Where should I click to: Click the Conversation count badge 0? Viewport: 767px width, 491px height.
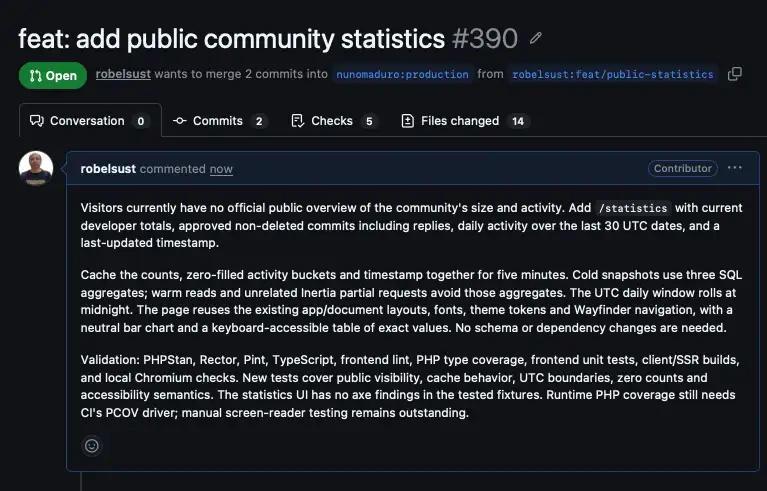(x=140, y=121)
